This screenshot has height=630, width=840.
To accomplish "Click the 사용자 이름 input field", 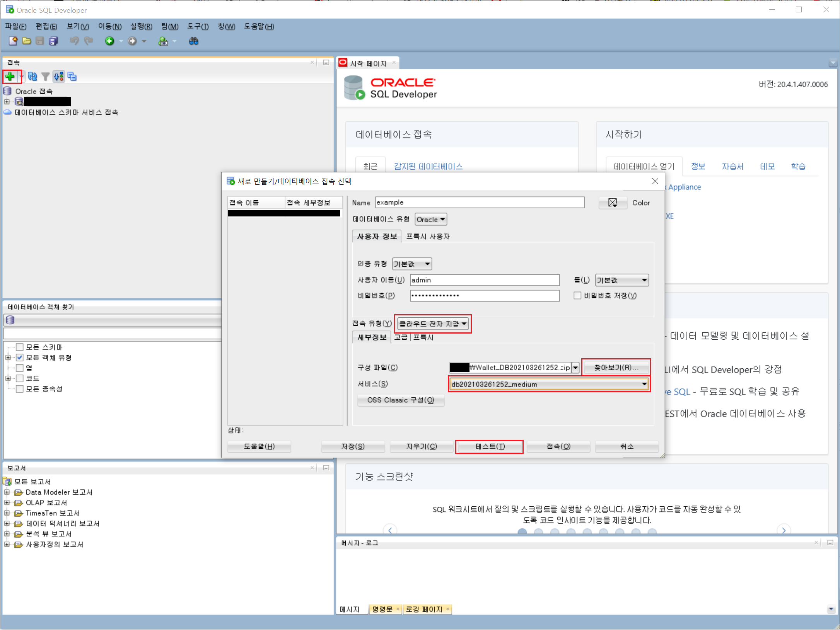I will 484,280.
